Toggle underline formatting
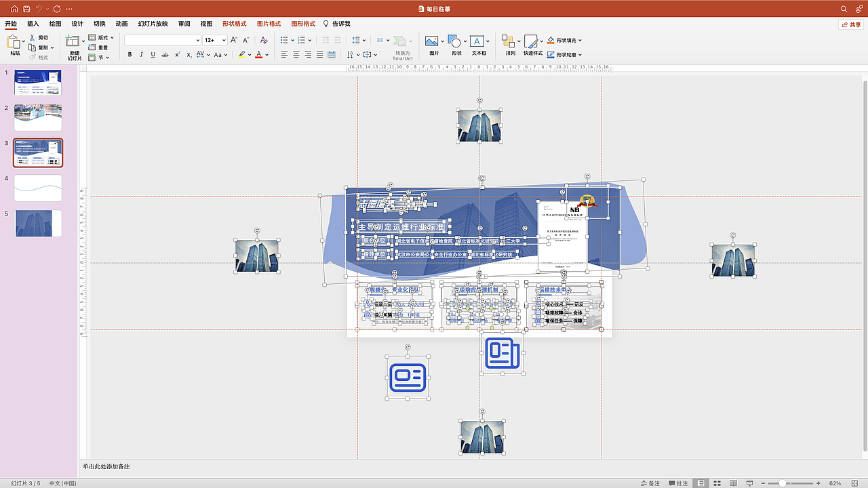The image size is (868, 488). [153, 55]
